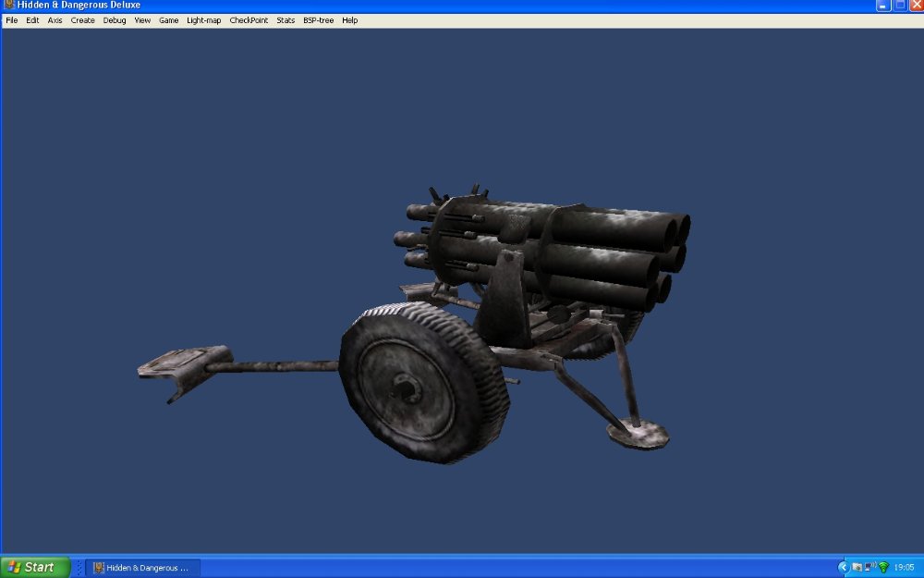Select Hidden & Dangerous taskbar button
Viewport: 924px width, 578px height.
pyautogui.click(x=143, y=568)
